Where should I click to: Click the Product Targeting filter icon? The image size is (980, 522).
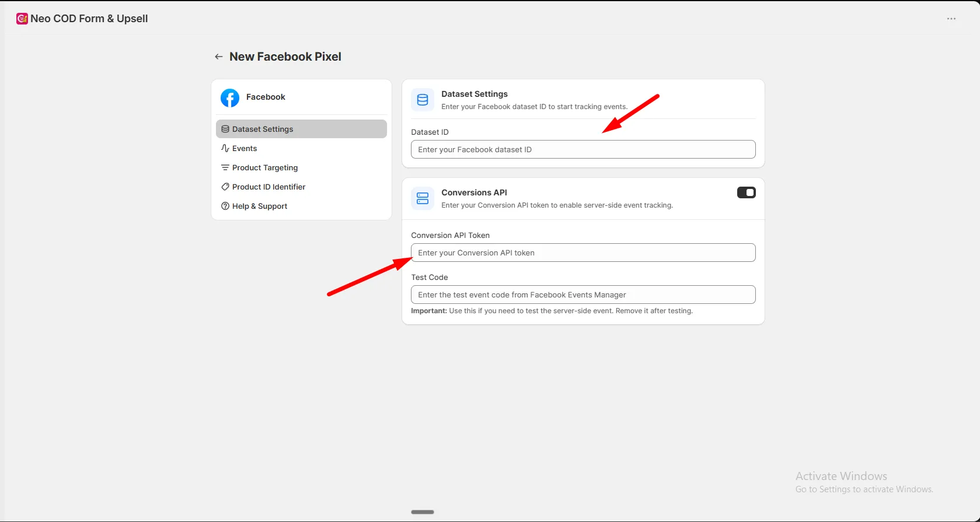(x=225, y=167)
